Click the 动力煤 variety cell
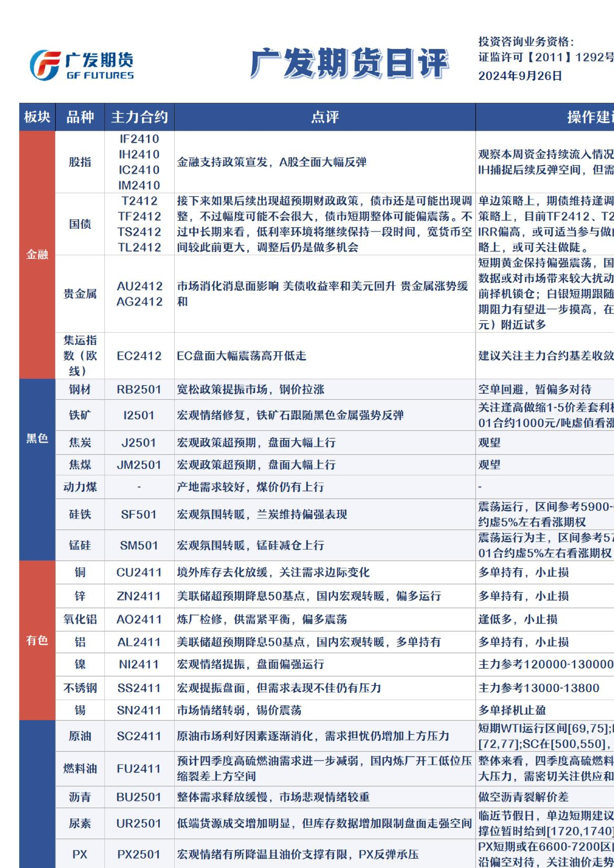This screenshot has width=614, height=868. 80,487
